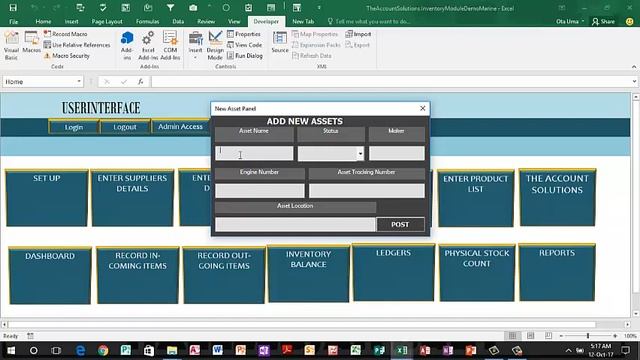Open Macro Security settings
Viewport: 640px width, 360px height.
pos(67,56)
